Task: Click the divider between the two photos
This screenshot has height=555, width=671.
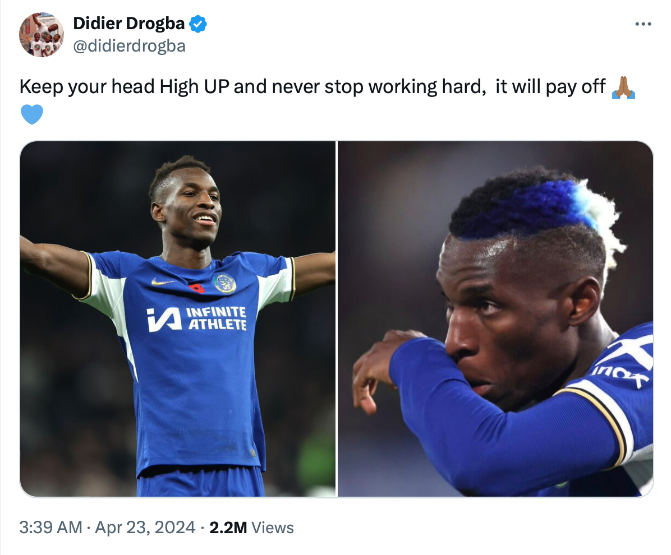Action: pyautogui.click(x=337, y=319)
